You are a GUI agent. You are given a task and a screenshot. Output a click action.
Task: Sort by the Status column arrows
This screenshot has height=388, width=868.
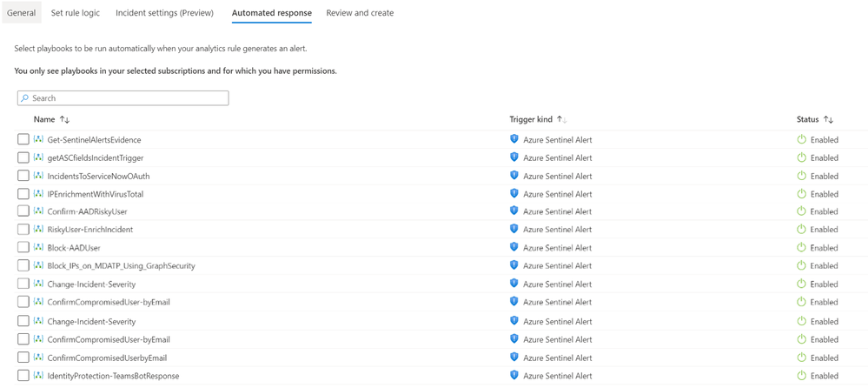829,119
